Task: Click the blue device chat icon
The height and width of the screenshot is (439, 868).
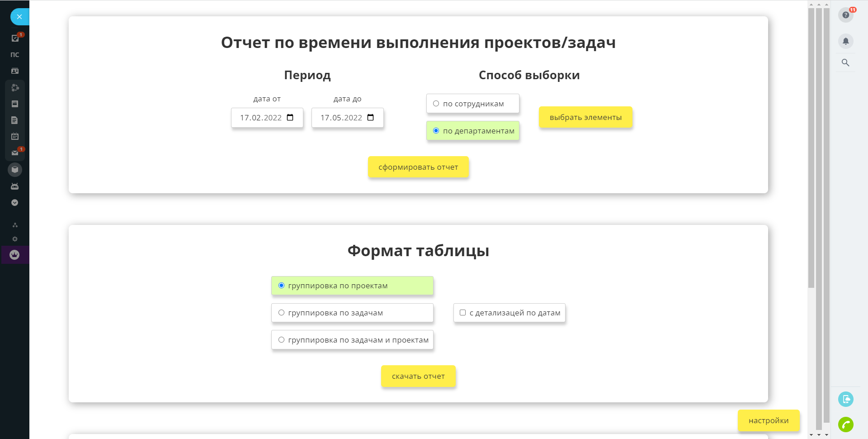Action: pyautogui.click(x=846, y=399)
